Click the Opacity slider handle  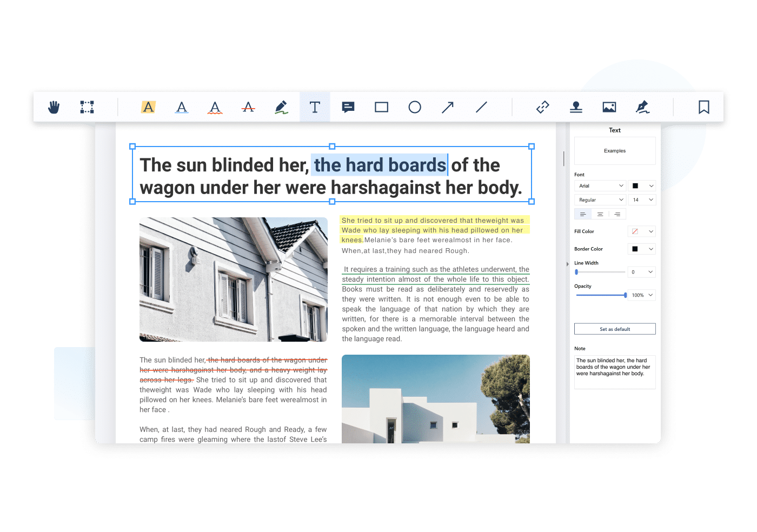(x=626, y=295)
